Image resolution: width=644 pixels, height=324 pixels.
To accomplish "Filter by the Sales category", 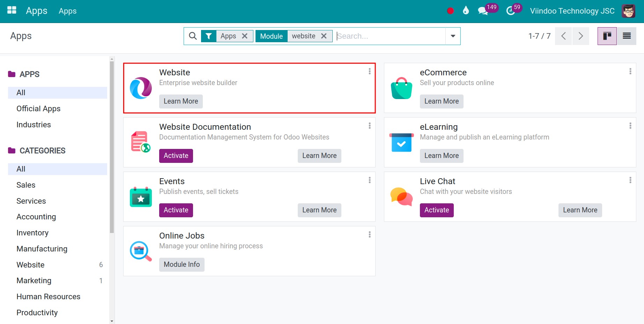I will pos(58,185).
